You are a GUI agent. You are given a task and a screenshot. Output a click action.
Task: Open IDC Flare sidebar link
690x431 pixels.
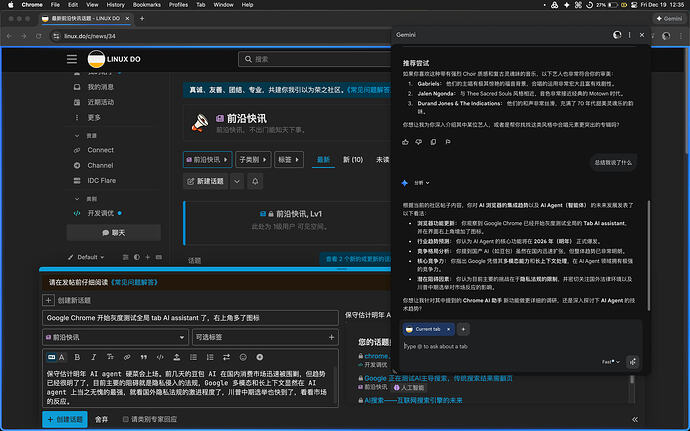click(x=101, y=181)
